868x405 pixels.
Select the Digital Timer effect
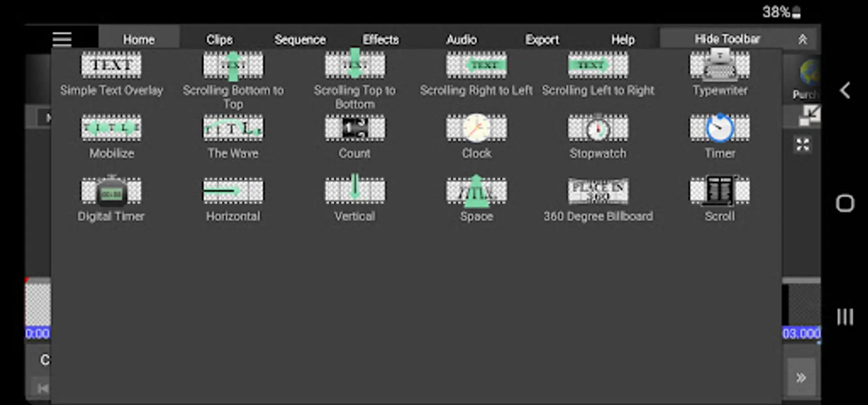pos(111,199)
